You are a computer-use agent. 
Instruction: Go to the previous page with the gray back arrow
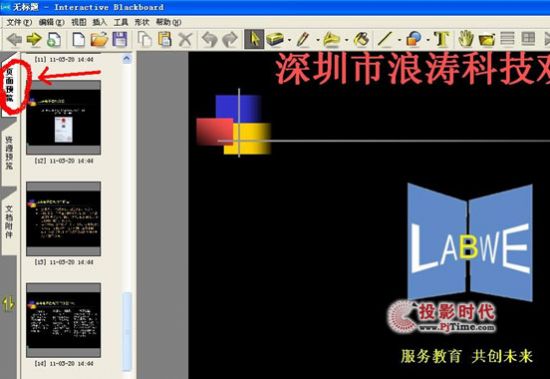pyautogui.click(x=14, y=39)
